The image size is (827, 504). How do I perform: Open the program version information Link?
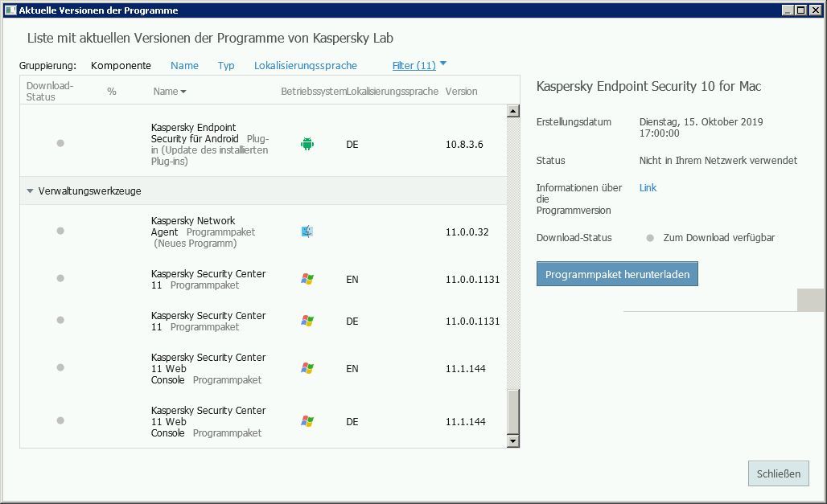pos(648,188)
